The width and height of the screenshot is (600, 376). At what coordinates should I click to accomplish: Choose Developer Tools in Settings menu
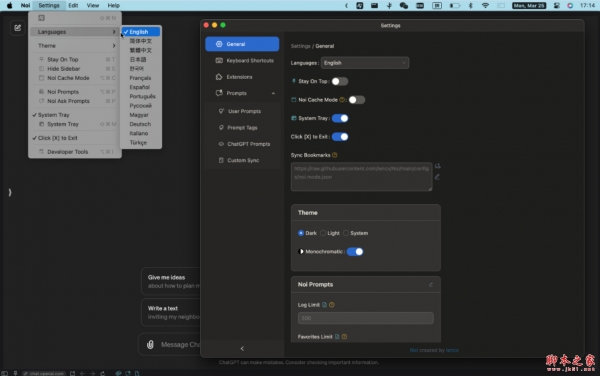tap(75, 152)
